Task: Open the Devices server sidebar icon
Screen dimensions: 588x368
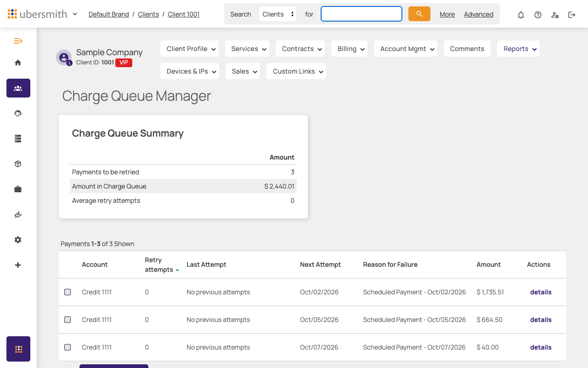Action: [x=18, y=138]
